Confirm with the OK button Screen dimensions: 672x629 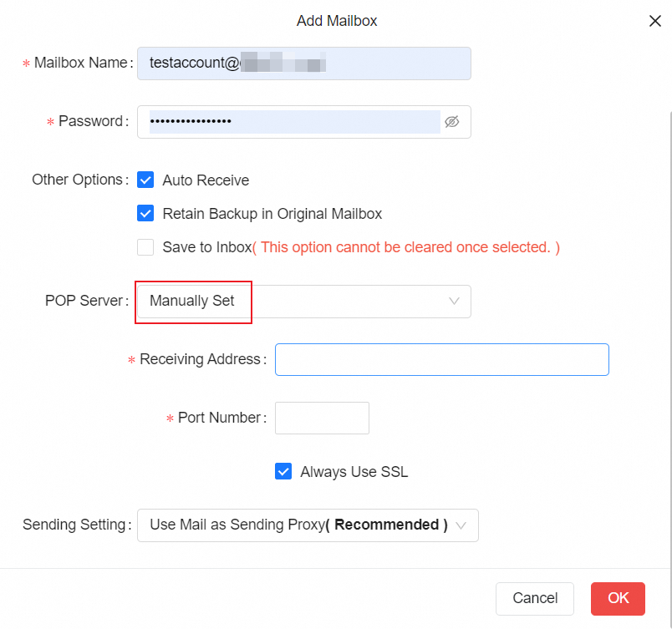coord(618,599)
